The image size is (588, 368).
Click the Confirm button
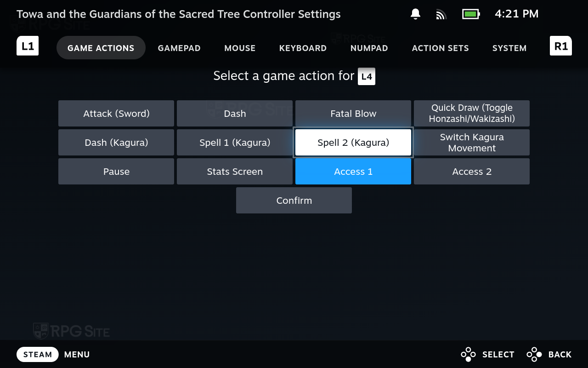(294, 201)
